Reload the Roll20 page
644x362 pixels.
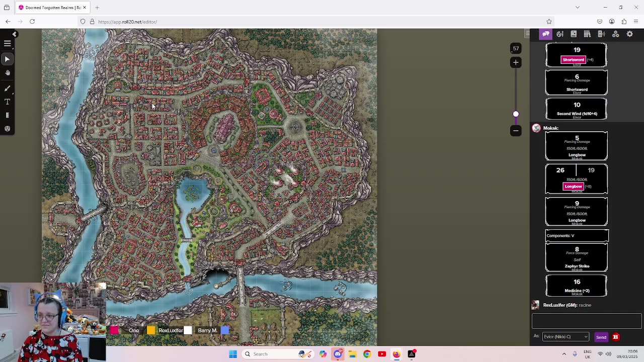(x=32, y=22)
